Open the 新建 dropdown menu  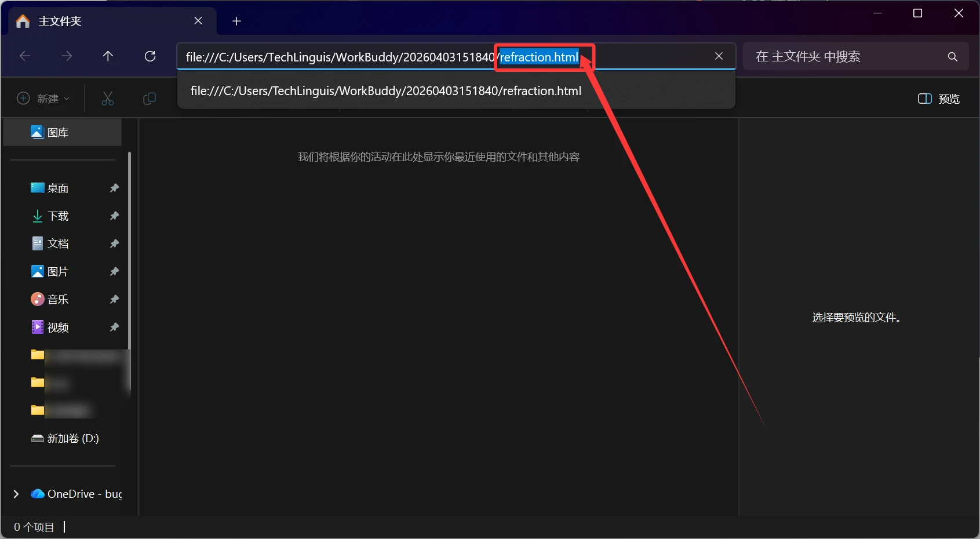click(43, 99)
